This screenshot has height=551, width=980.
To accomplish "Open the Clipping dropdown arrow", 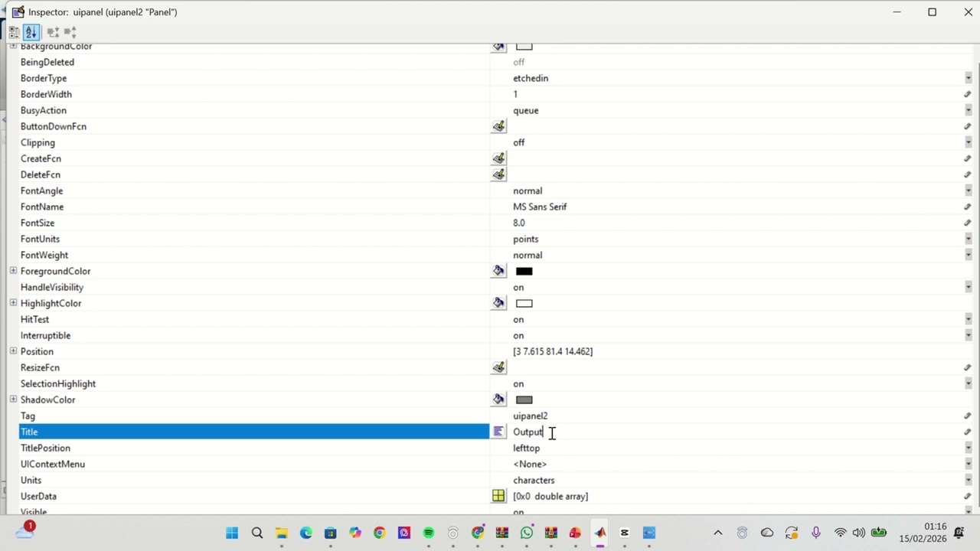I will (969, 142).
